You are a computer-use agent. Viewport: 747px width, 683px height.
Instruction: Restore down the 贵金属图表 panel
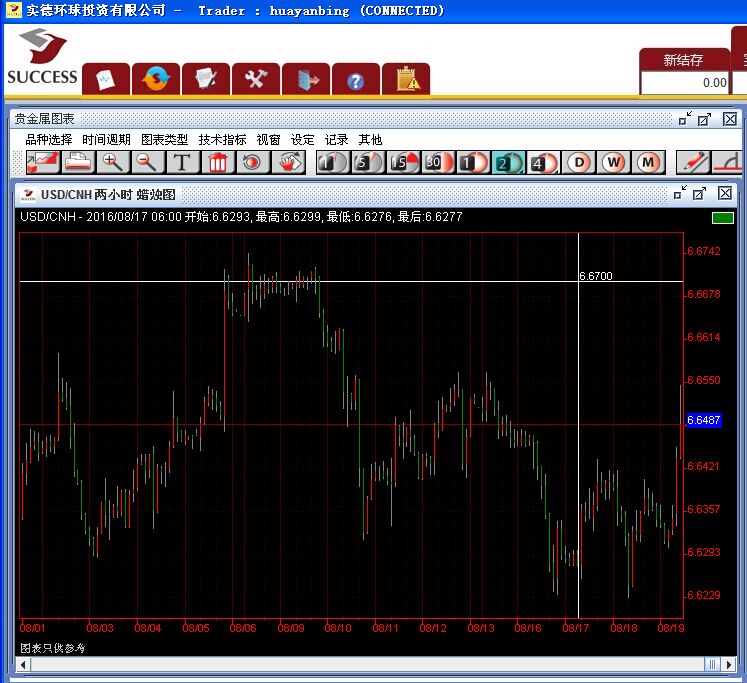pos(685,119)
